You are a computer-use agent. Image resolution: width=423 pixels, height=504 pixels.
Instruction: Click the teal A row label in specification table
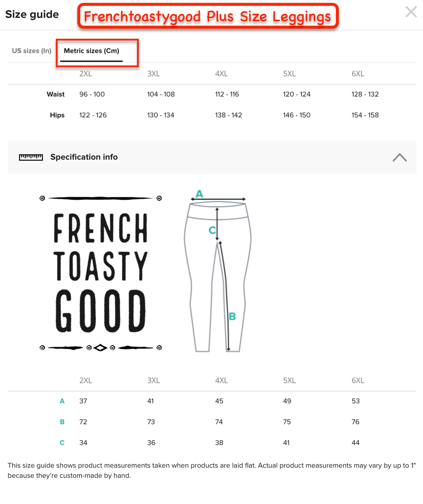click(62, 401)
